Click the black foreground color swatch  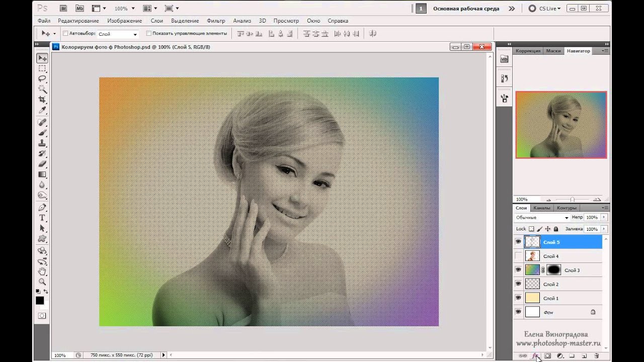[x=39, y=300]
